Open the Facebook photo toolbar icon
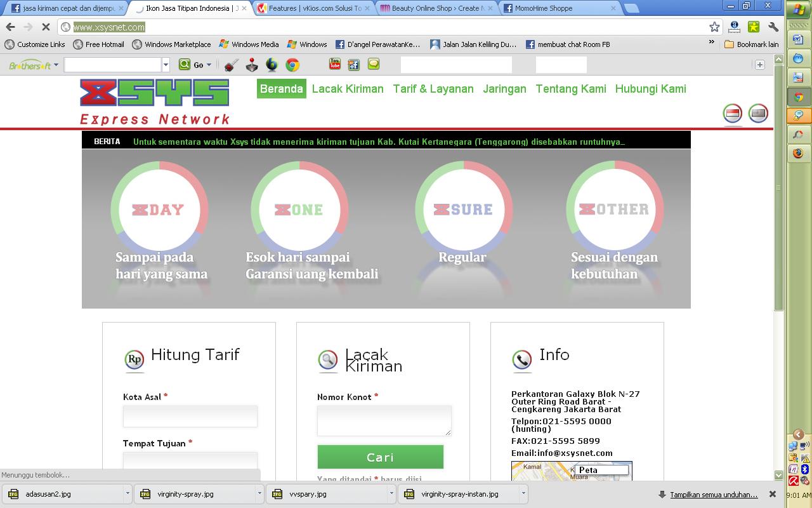The image size is (812, 508). click(354, 64)
